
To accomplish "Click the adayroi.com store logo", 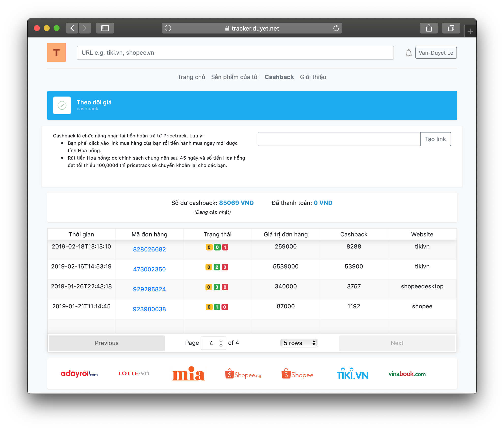I will [x=79, y=374].
